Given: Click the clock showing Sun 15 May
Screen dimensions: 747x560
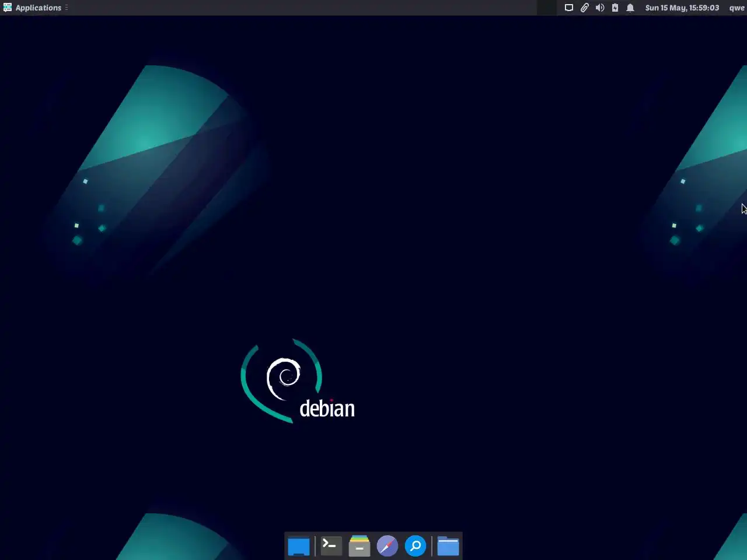Looking at the screenshot, I should (x=682, y=8).
